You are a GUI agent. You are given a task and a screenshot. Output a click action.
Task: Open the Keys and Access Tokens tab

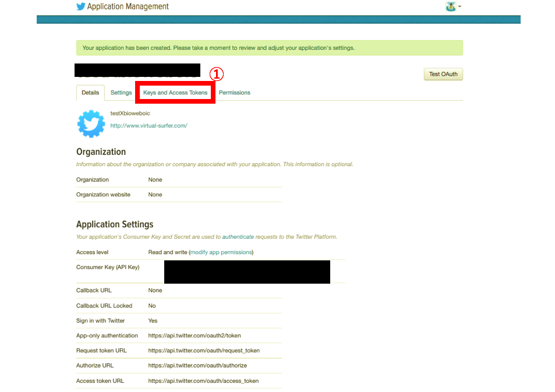(175, 93)
